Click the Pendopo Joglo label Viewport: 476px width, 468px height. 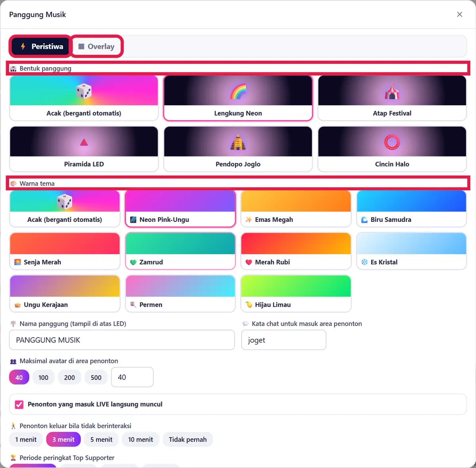pyautogui.click(x=238, y=164)
